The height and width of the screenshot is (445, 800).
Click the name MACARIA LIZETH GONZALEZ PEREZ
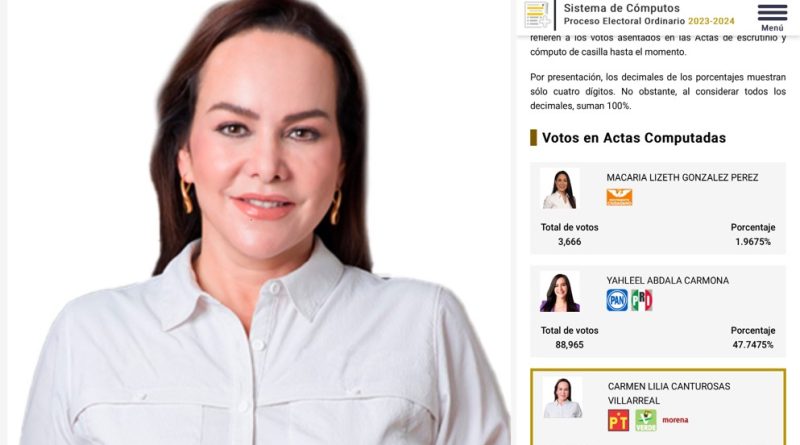[x=682, y=178]
